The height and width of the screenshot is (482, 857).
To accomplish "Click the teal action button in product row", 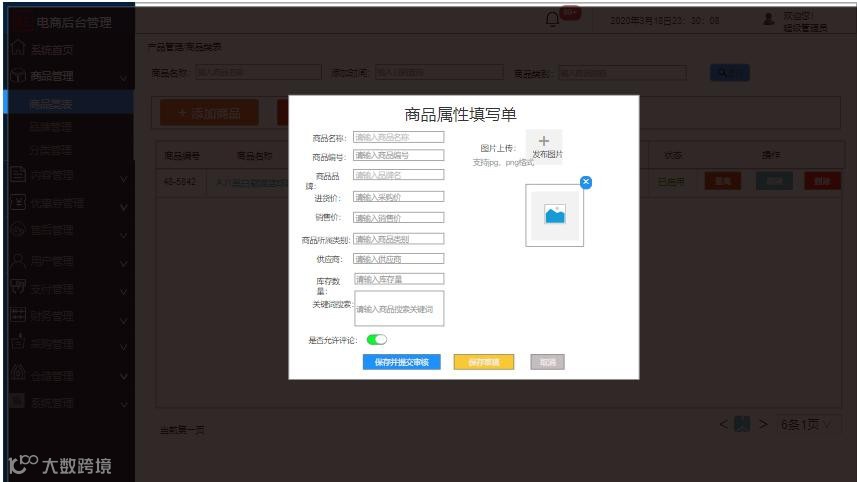I will coord(774,181).
